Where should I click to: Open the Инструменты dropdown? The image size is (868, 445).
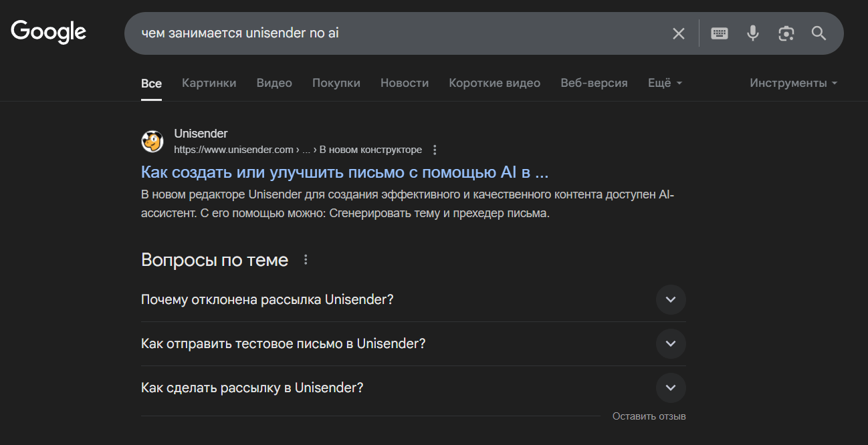coord(794,84)
